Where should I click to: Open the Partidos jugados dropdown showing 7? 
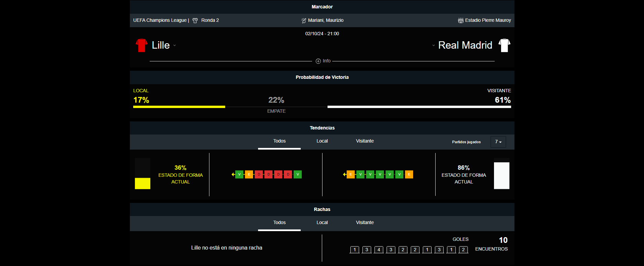498,142
